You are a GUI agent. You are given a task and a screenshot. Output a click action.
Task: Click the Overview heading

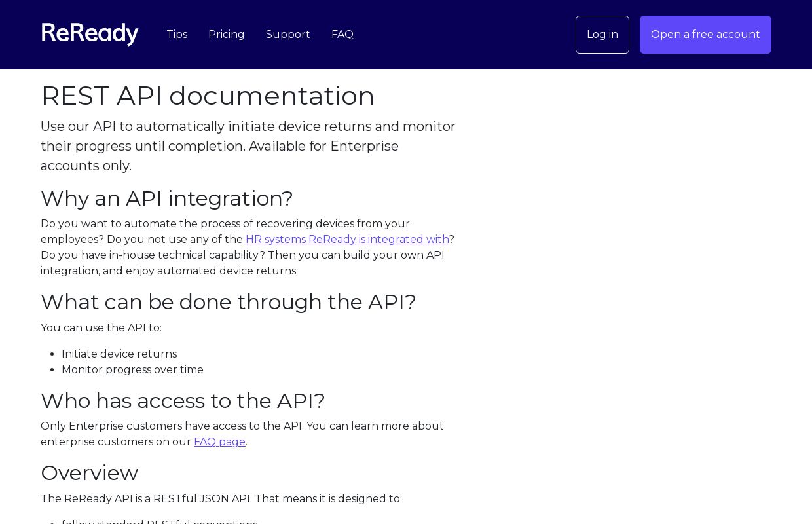89,473
